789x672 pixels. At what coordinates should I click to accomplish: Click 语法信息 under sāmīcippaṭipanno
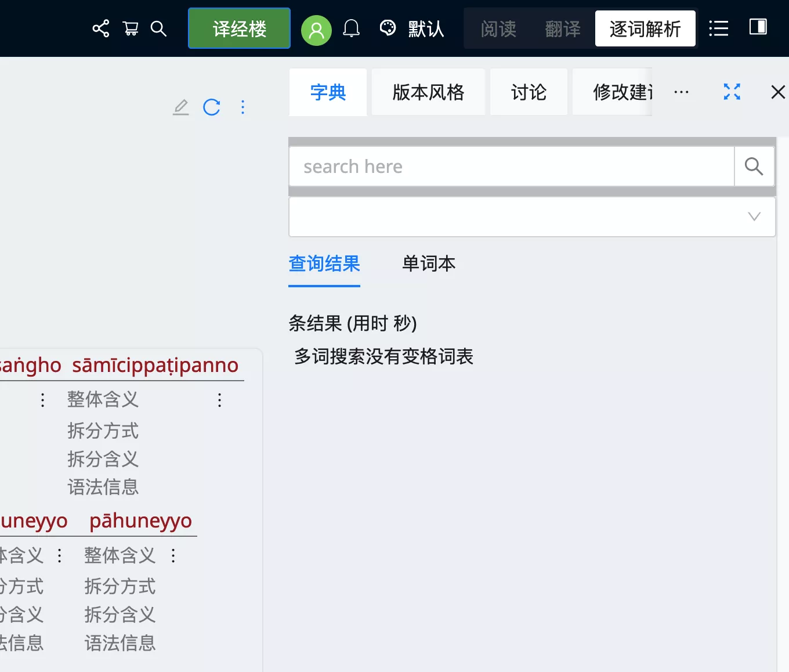(x=103, y=487)
